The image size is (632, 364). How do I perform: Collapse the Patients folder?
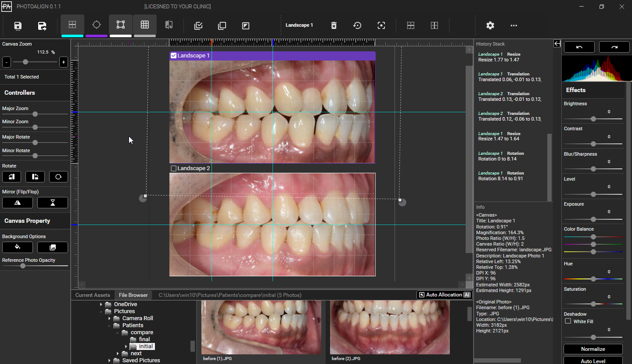click(x=109, y=325)
